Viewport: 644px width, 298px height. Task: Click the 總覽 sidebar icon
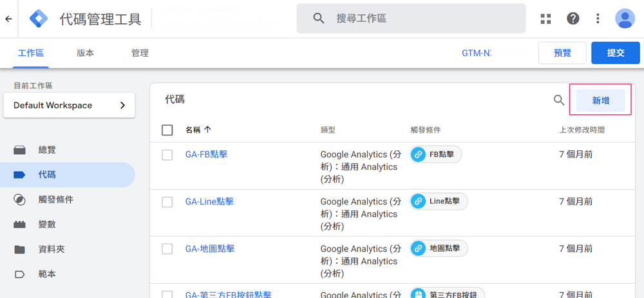point(20,150)
